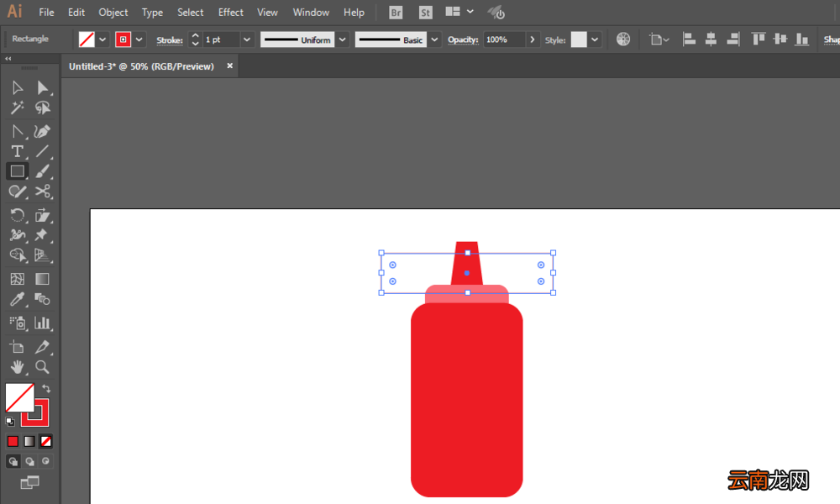The height and width of the screenshot is (504, 840).
Task: Expand the graphic Style dropdown
Action: (595, 39)
